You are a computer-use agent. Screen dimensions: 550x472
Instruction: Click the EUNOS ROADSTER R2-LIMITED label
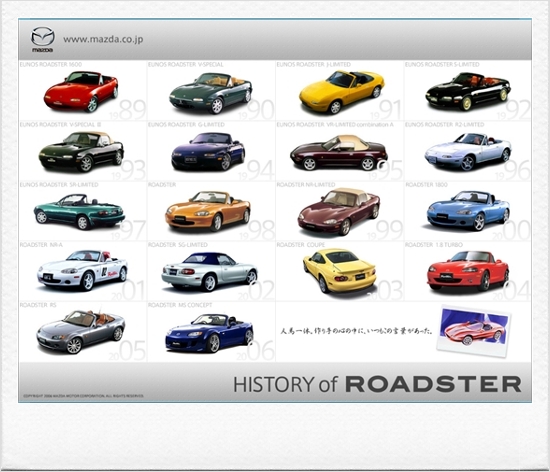[x=444, y=124]
